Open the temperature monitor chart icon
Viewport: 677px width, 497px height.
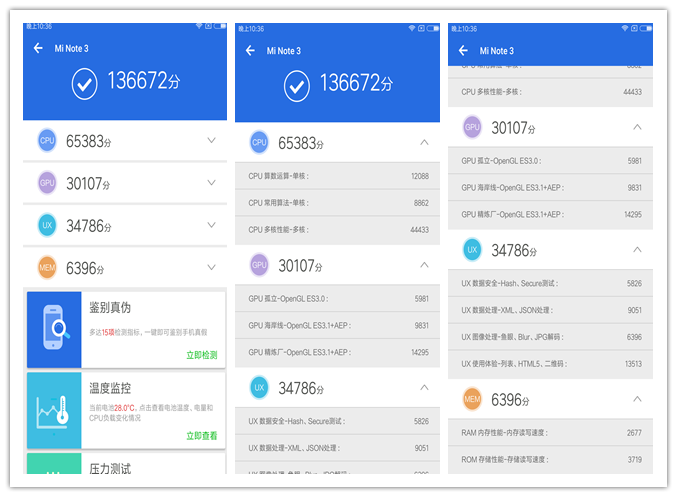54,410
